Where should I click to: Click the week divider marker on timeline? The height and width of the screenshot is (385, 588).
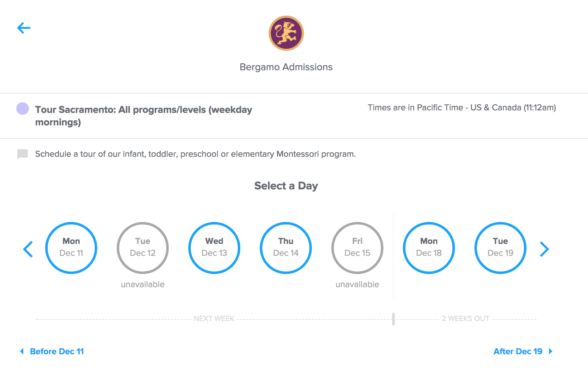click(x=393, y=319)
